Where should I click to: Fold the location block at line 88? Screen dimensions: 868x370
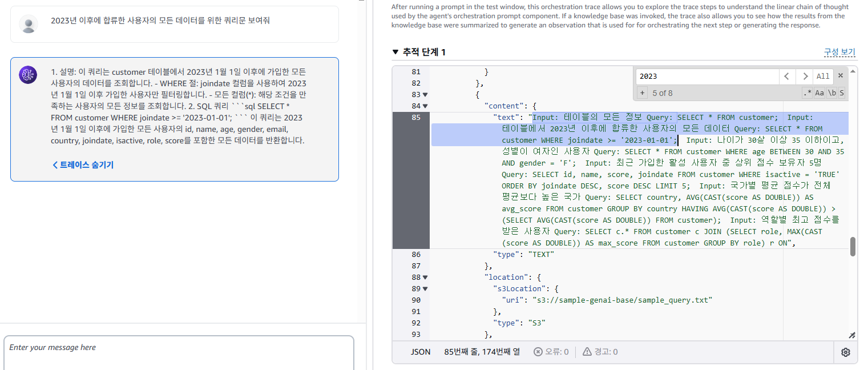[425, 277]
